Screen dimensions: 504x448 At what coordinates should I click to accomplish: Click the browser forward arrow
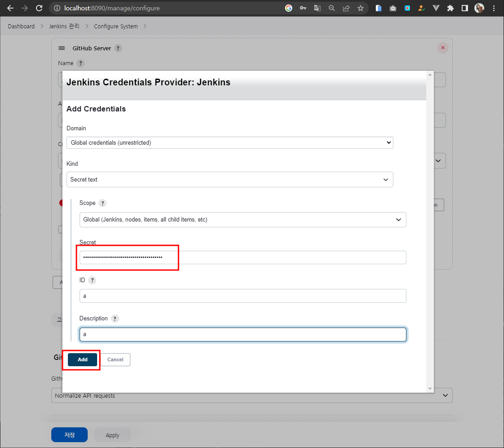click(x=25, y=8)
